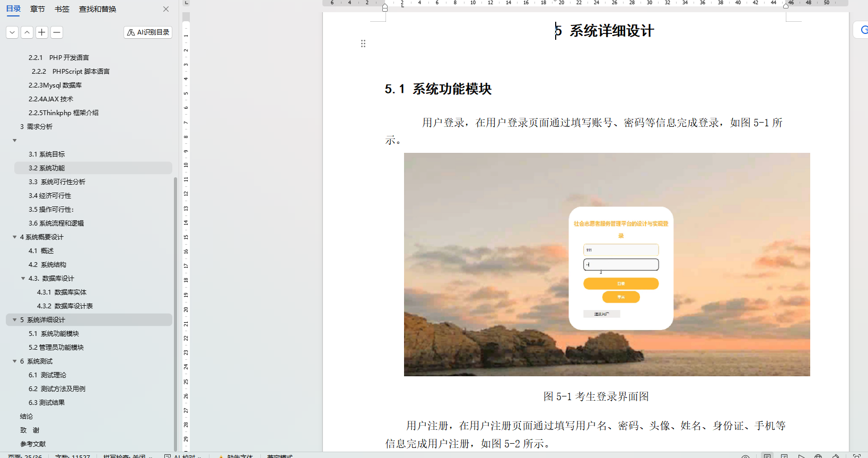Collapse the 4.3 数据库设计 outline node
The image size is (868, 458).
pyautogui.click(x=23, y=279)
